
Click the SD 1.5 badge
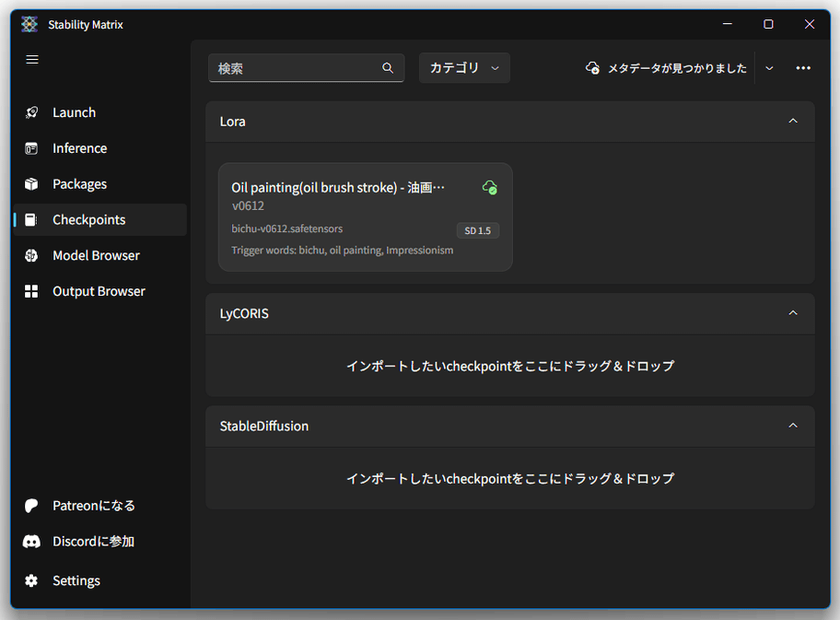tap(478, 230)
